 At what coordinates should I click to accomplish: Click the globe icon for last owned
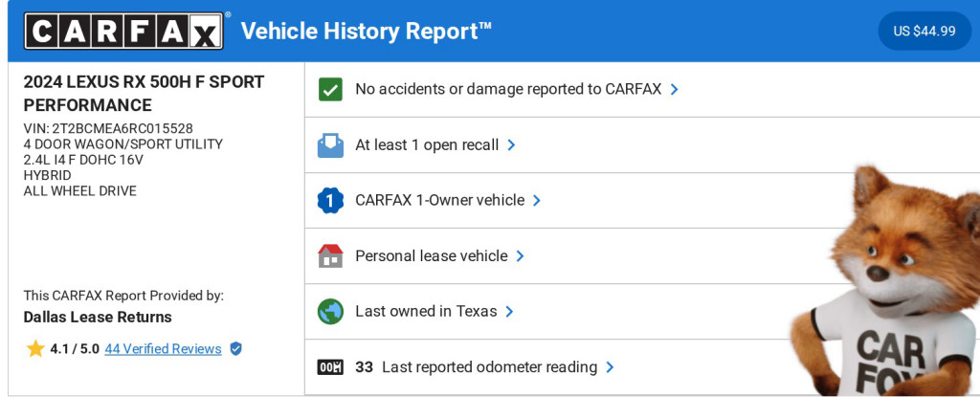click(x=330, y=311)
